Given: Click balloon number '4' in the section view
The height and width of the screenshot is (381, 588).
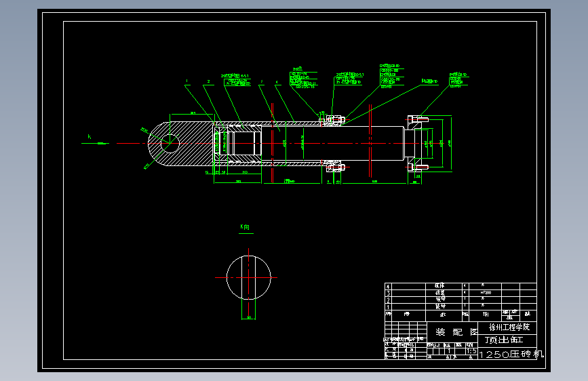Looking at the screenshot, I should (277, 82).
